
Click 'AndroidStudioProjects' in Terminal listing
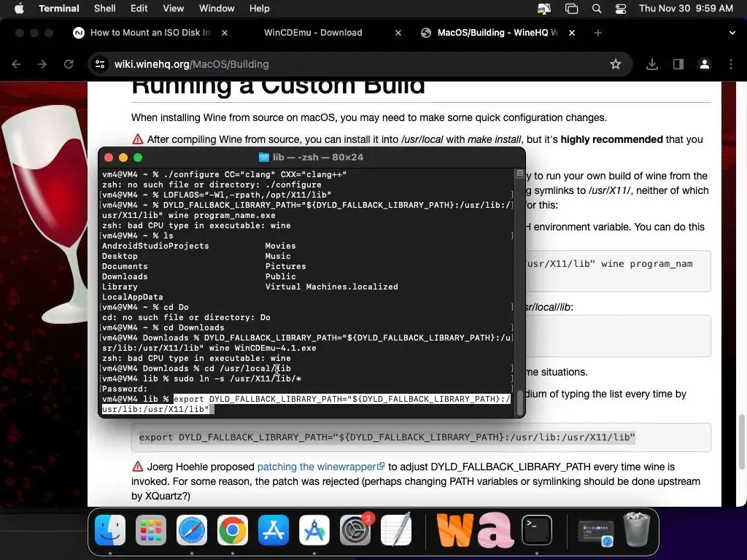[155, 246]
